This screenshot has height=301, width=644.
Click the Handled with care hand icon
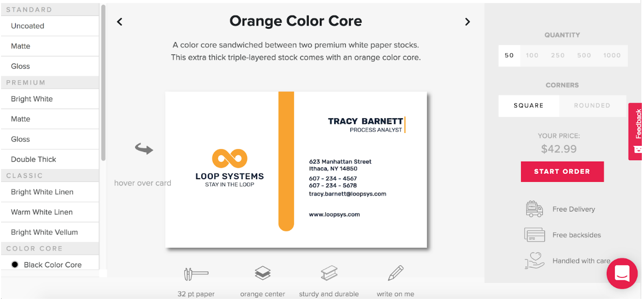pos(534,260)
